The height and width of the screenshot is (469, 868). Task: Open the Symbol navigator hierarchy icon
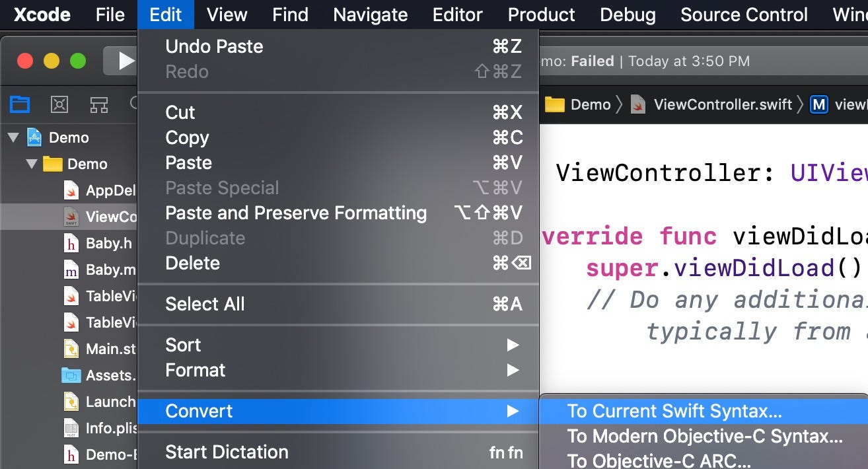click(x=99, y=104)
